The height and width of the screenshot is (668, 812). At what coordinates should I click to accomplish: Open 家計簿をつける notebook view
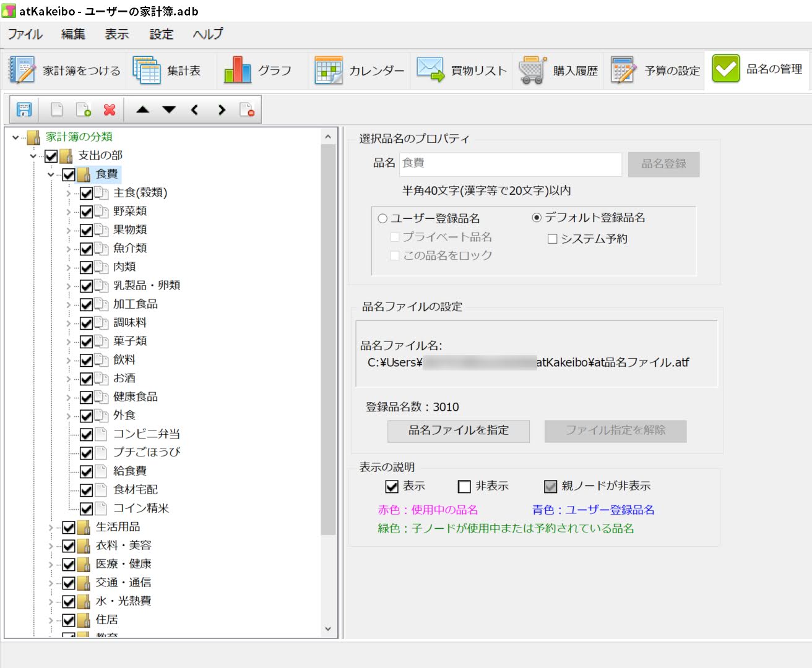(x=66, y=71)
